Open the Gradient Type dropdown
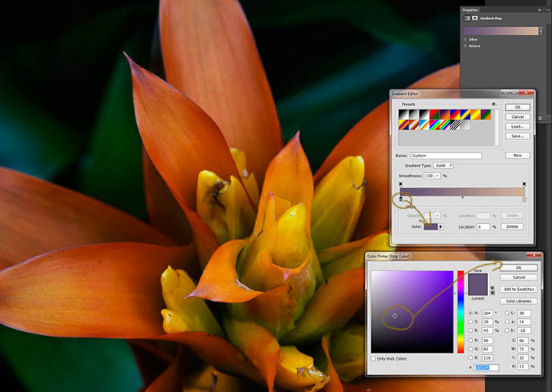Viewport: 552px width, 392px height. click(445, 166)
